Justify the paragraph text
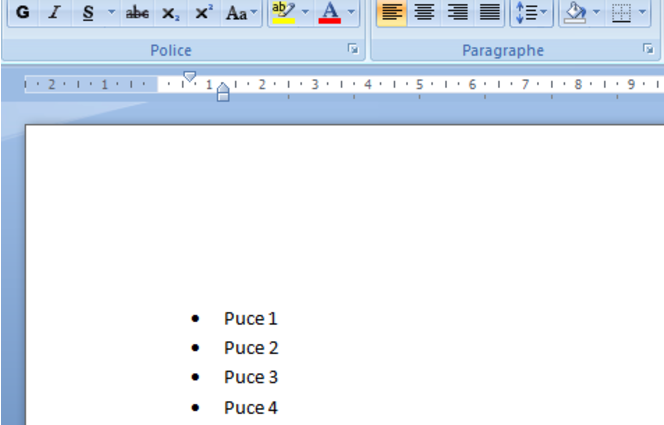 pyautogui.click(x=489, y=13)
